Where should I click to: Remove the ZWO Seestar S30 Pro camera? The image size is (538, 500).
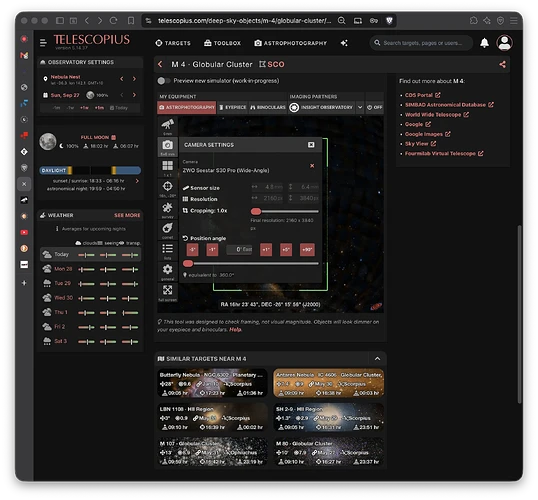tap(312, 166)
